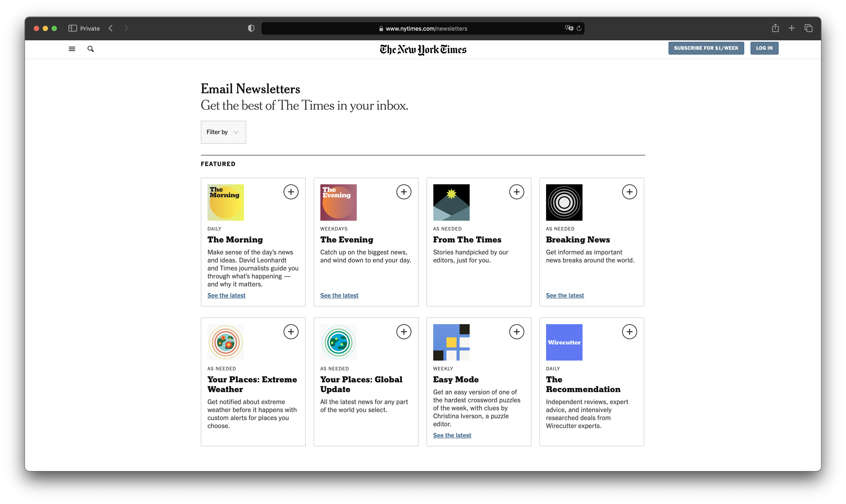Open See the latest for The Evening
This screenshot has width=846, height=504.
coord(339,296)
